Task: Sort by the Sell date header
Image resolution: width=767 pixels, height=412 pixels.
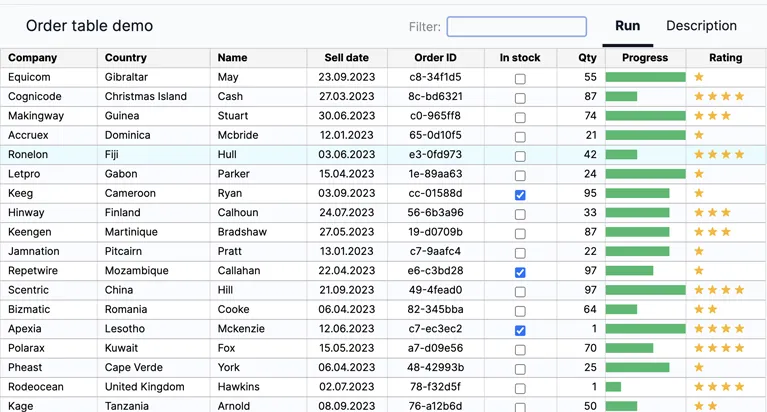Action: pos(347,58)
